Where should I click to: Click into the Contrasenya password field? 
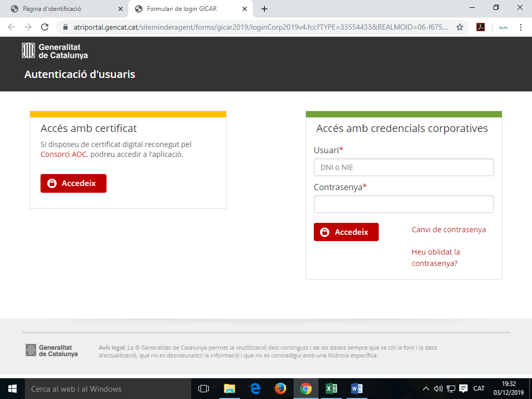pos(404,204)
